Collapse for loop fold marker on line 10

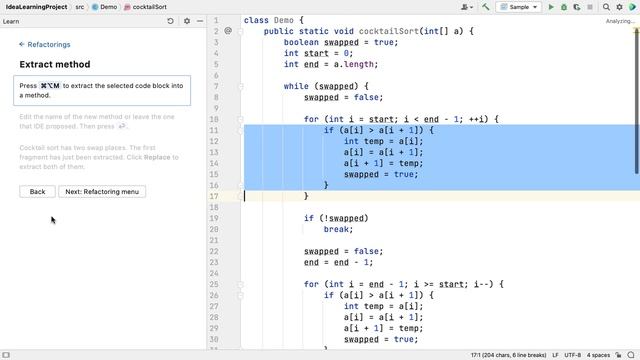(x=240, y=120)
